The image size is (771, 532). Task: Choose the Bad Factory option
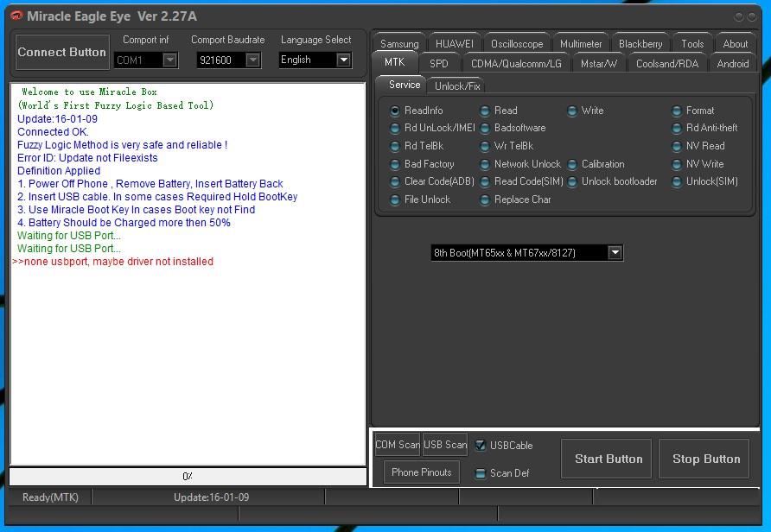(x=422, y=164)
